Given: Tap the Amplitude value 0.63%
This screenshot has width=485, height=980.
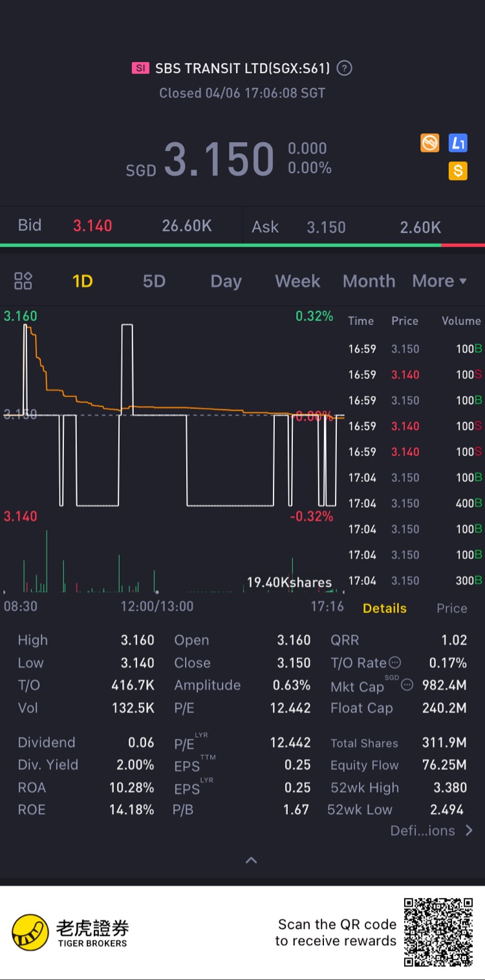Looking at the screenshot, I should pyautogui.click(x=292, y=685).
